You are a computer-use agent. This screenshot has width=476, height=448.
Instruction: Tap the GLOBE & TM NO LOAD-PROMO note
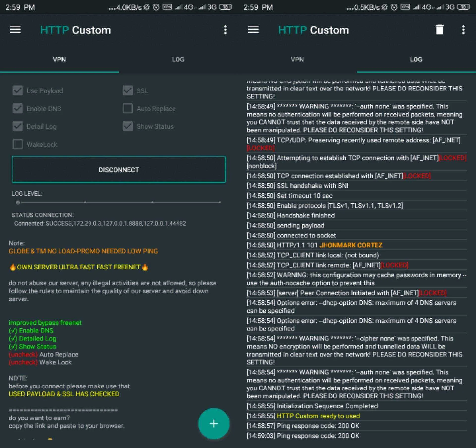83,251
